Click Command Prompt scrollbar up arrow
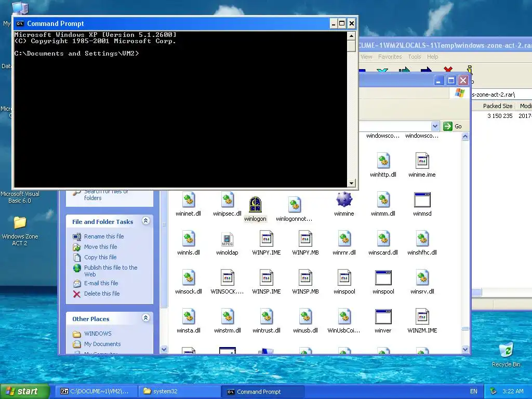The height and width of the screenshot is (399, 532). coord(351,36)
